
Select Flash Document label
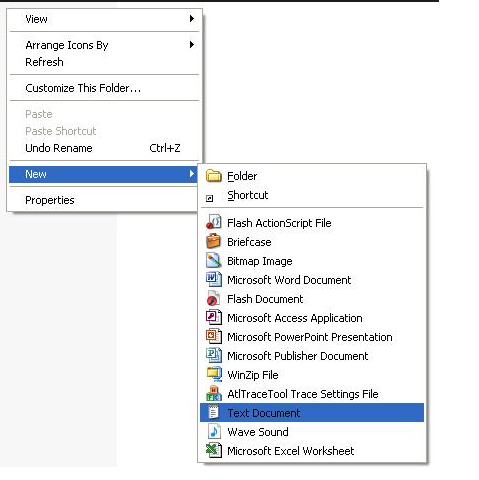(x=265, y=299)
